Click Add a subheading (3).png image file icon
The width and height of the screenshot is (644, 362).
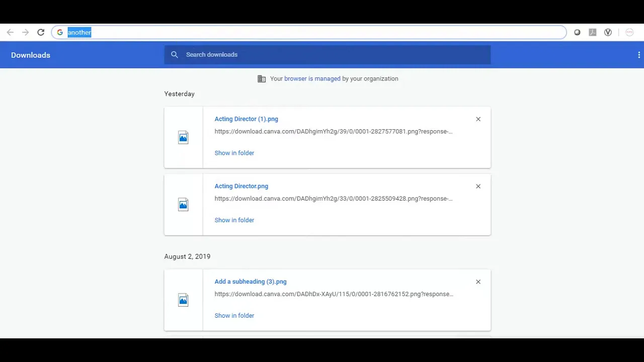point(183,300)
